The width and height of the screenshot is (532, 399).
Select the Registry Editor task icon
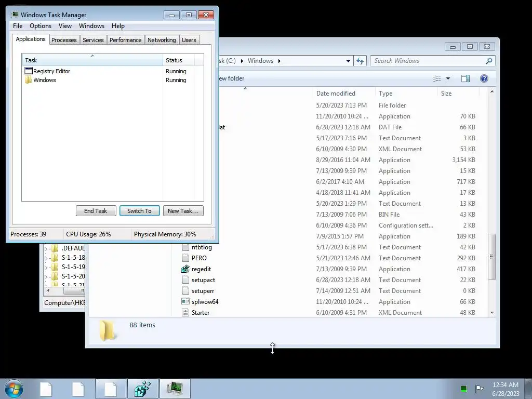click(29, 71)
